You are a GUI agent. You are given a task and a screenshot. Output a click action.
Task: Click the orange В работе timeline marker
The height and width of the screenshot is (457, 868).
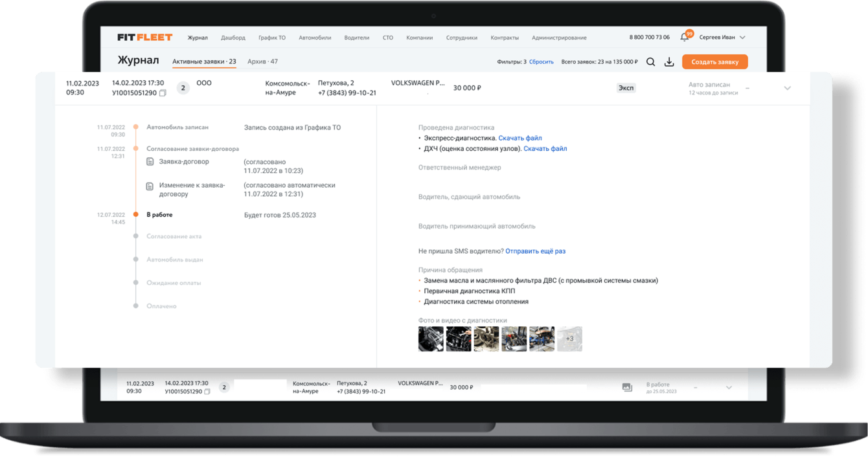135,214
